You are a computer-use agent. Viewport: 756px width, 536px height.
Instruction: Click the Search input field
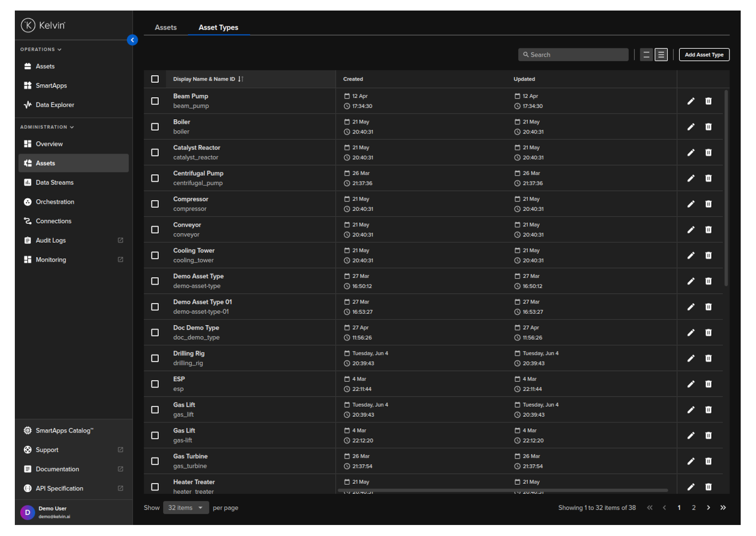[573, 55]
